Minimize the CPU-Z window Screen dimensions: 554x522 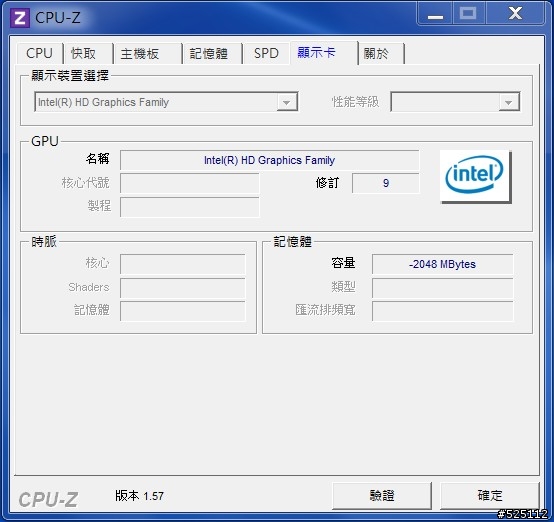(x=435, y=14)
